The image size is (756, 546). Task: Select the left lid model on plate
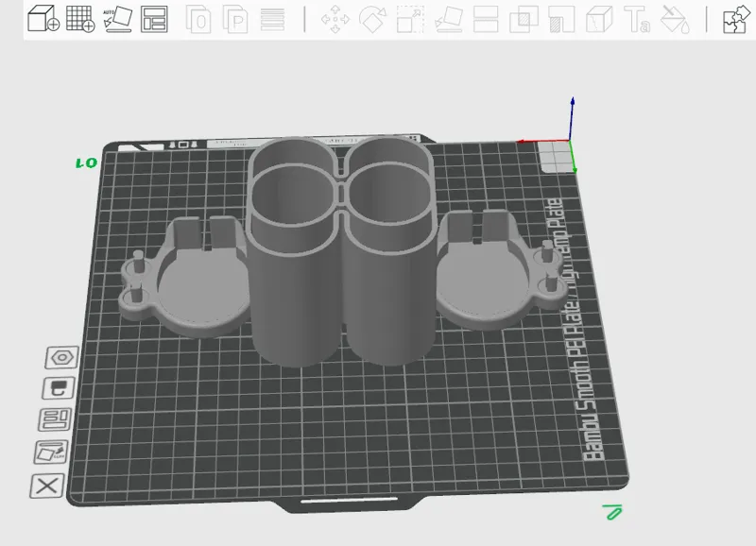point(183,277)
